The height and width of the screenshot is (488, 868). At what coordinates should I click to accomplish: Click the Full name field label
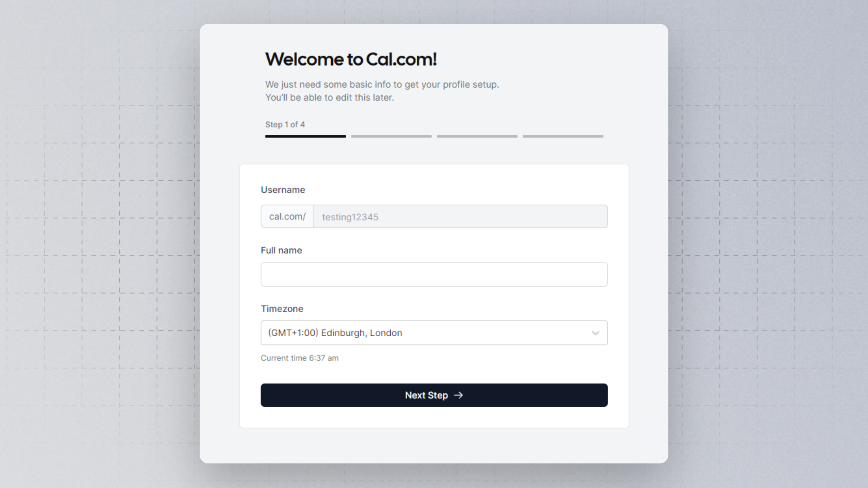(x=281, y=250)
